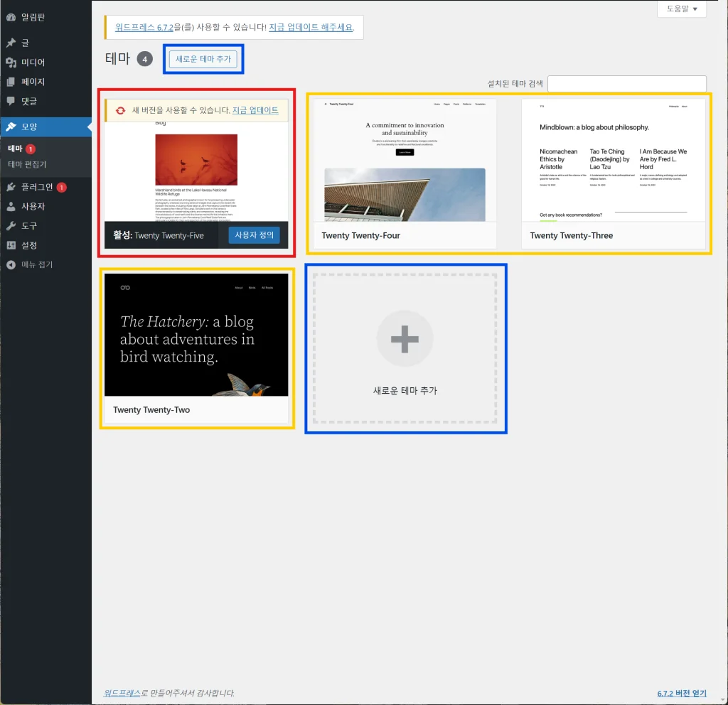
Task: Click the plugin plug icon beside 플러그인
Action: point(11,187)
